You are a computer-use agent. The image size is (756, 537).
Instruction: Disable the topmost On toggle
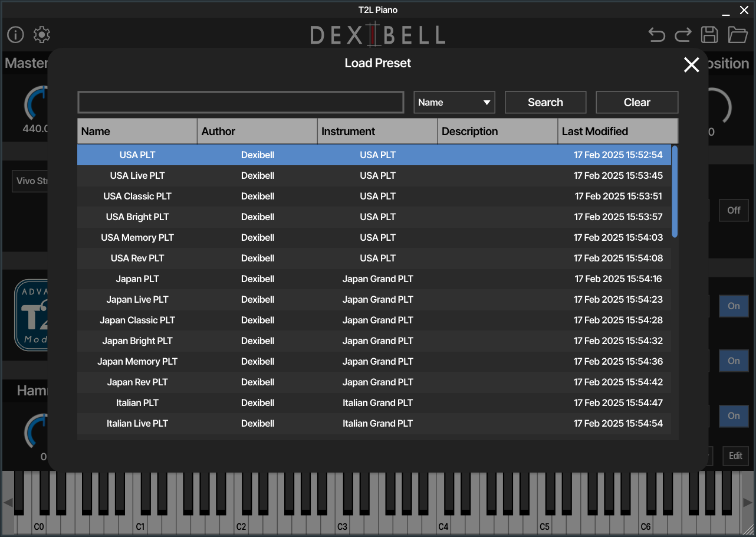(733, 306)
